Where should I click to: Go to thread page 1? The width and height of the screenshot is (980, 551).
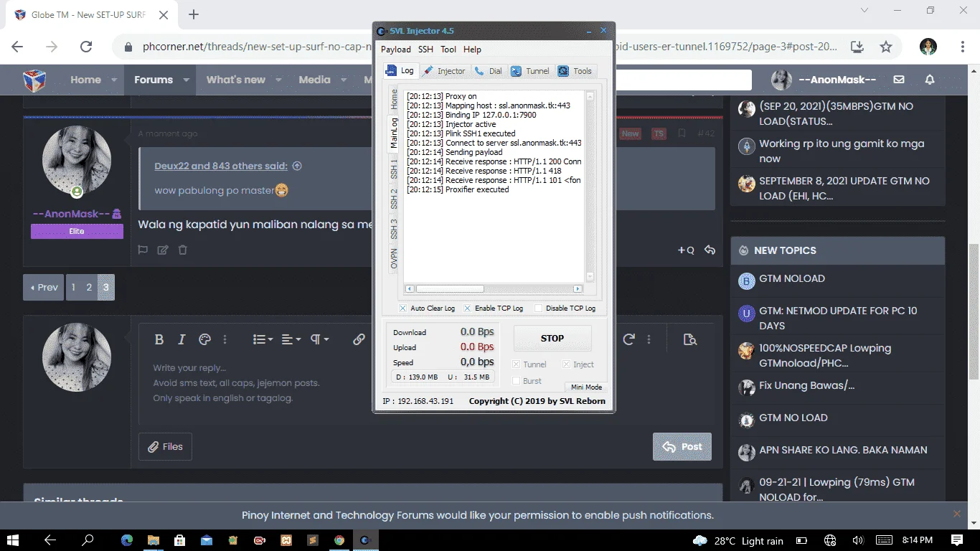pyautogui.click(x=73, y=287)
